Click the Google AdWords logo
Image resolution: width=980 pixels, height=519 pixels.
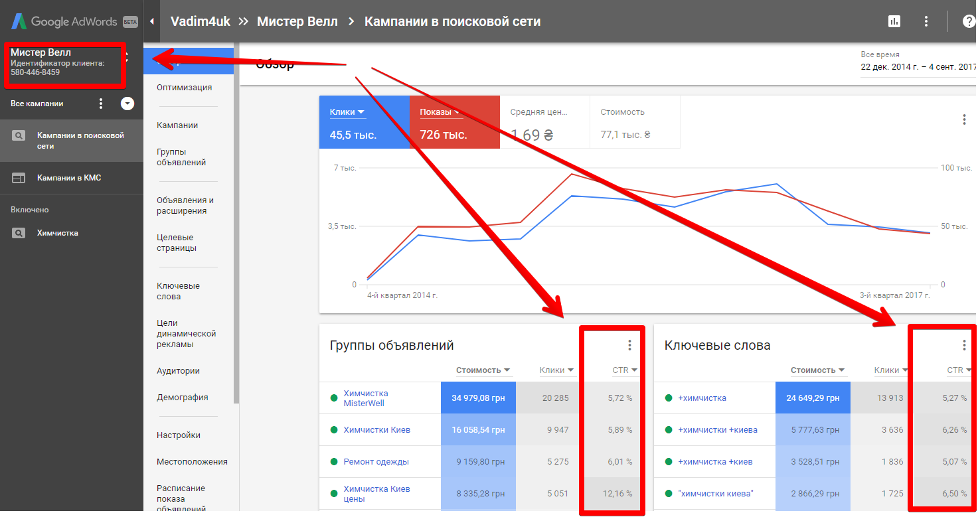tap(74, 21)
